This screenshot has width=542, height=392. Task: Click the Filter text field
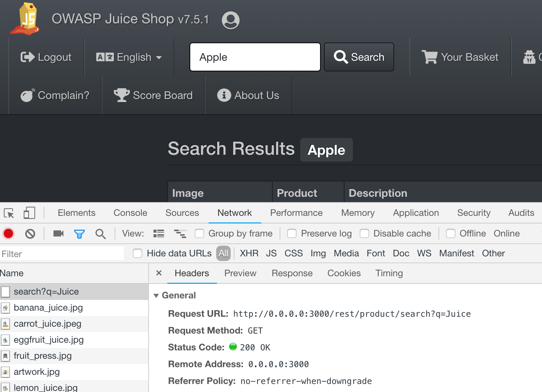[x=62, y=254]
